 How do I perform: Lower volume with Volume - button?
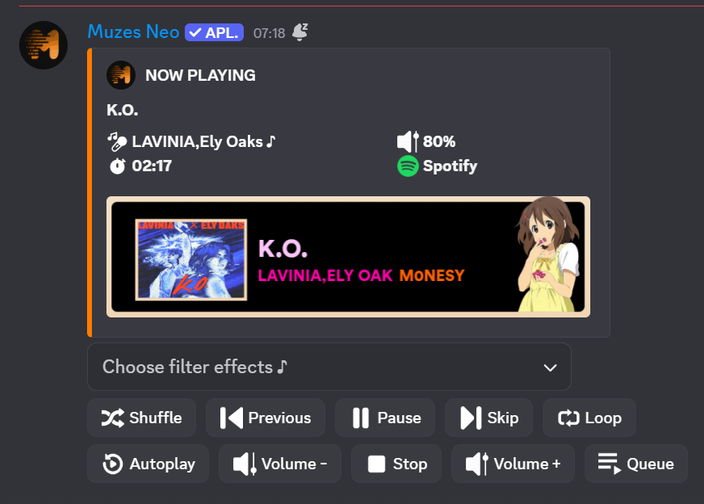pyautogui.click(x=280, y=464)
